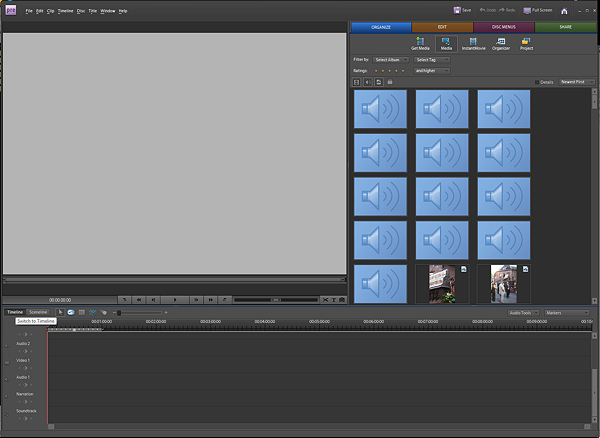Switch to the Sceneline view
This screenshot has height=438, width=600.
pos(38,312)
